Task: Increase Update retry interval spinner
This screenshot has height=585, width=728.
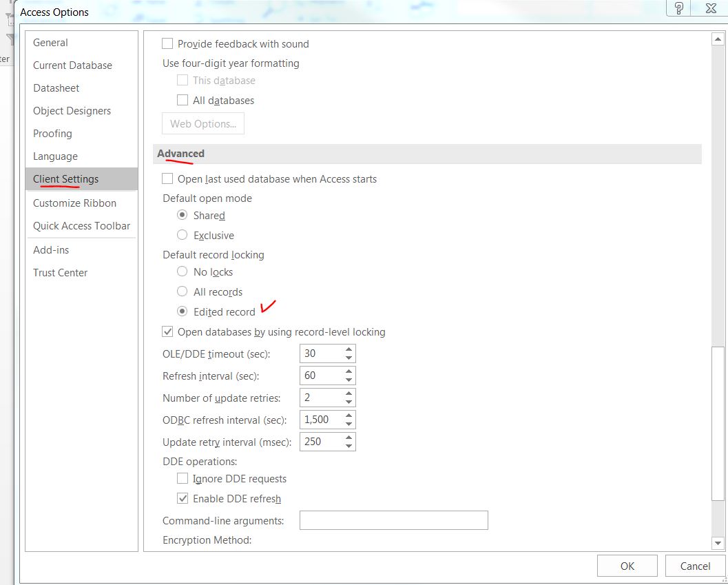Action: coord(349,438)
